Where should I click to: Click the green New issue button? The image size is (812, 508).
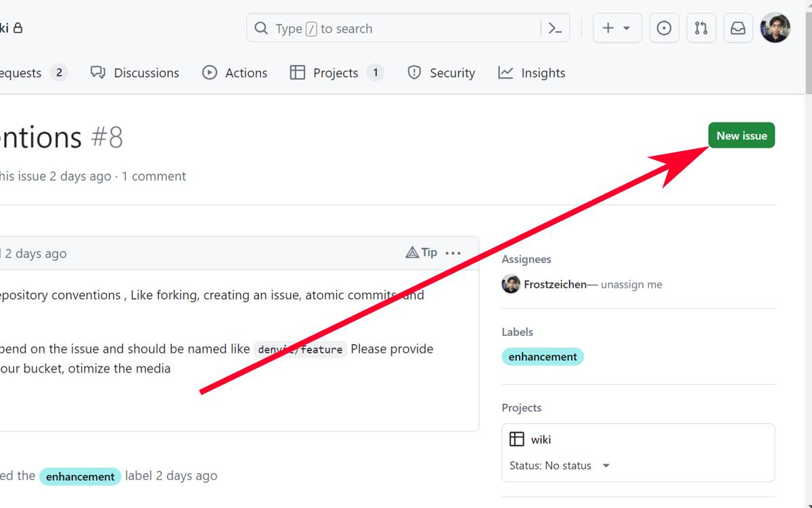[741, 135]
